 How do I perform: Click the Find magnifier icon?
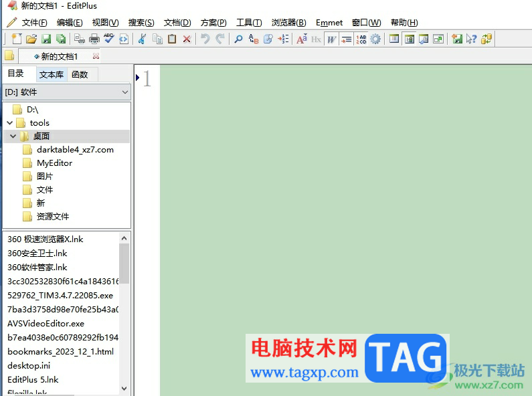click(x=238, y=39)
